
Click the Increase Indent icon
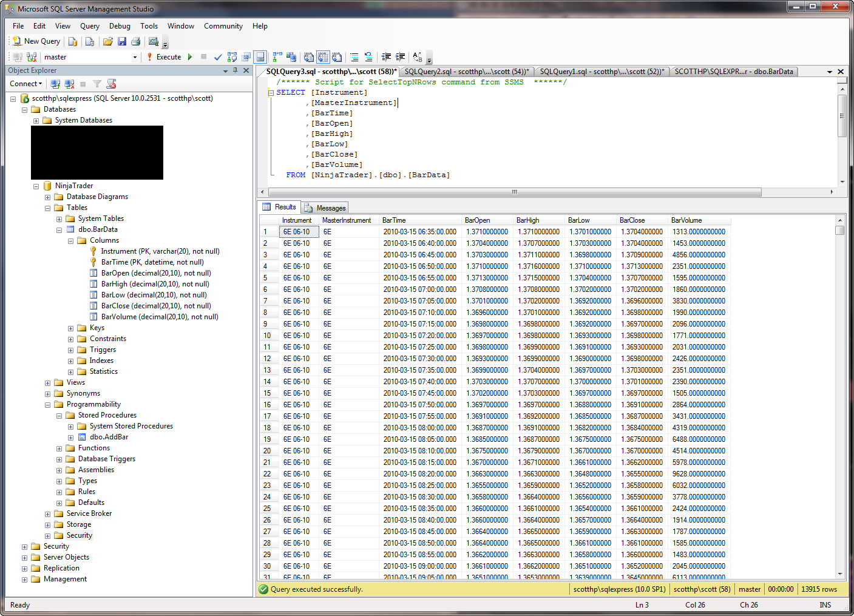(401, 57)
